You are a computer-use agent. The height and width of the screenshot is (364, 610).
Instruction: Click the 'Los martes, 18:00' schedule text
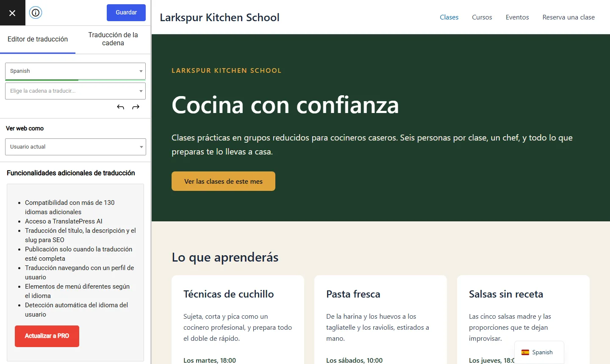tap(210, 360)
